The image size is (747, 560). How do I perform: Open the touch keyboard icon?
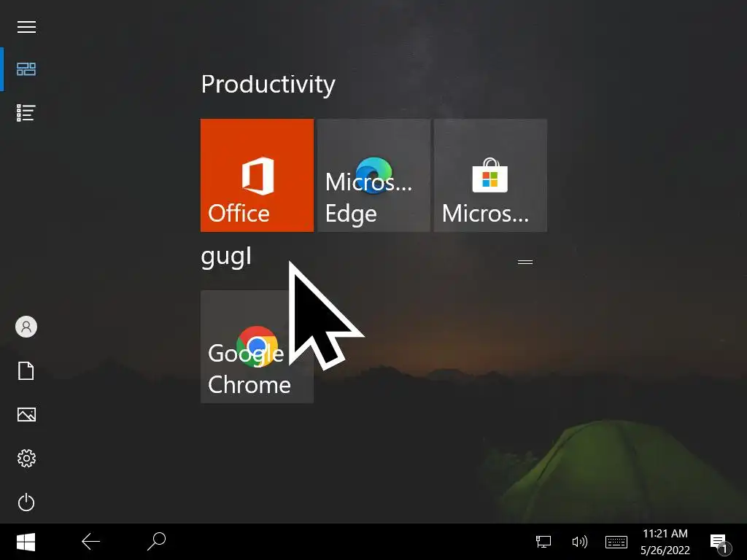[x=616, y=542]
